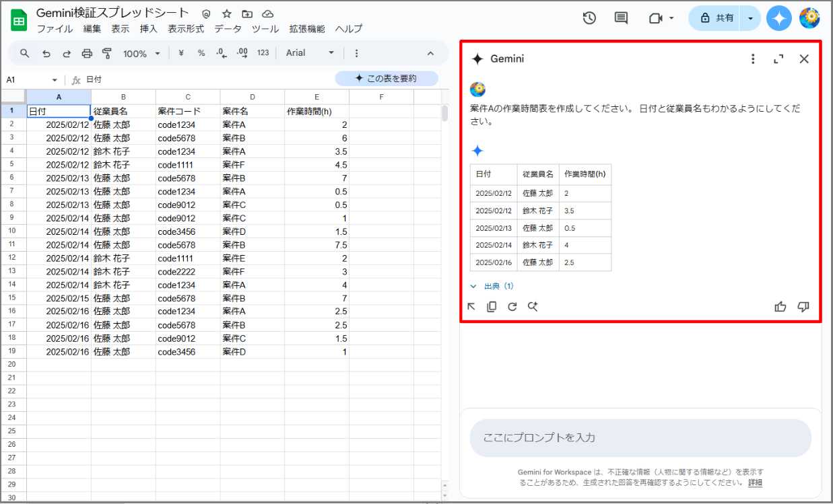The image size is (833, 504).
Task: Open the データ menu
Action: (x=228, y=29)
